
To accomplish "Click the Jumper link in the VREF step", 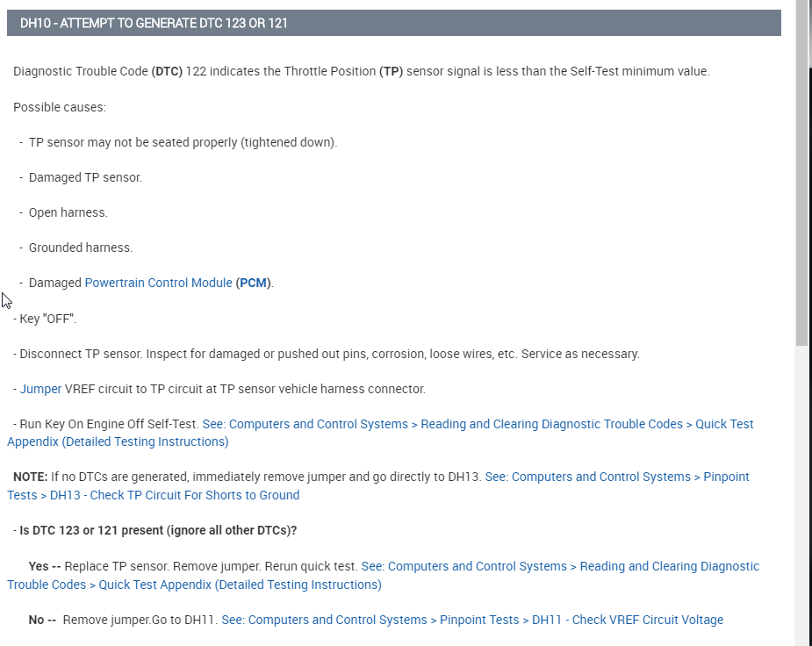I will pos(40,389).
